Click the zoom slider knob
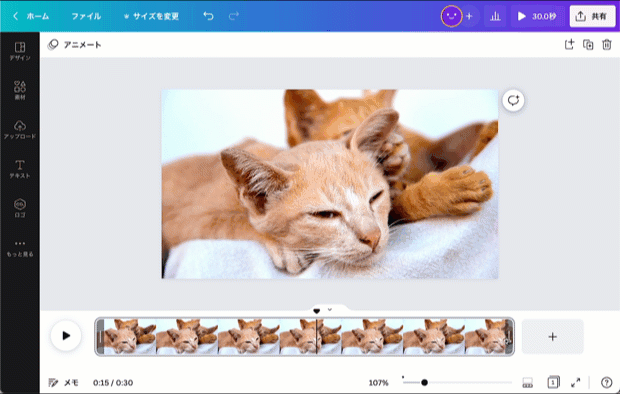Viewport: 620px width, 394px height. click(x=424, y=383)
